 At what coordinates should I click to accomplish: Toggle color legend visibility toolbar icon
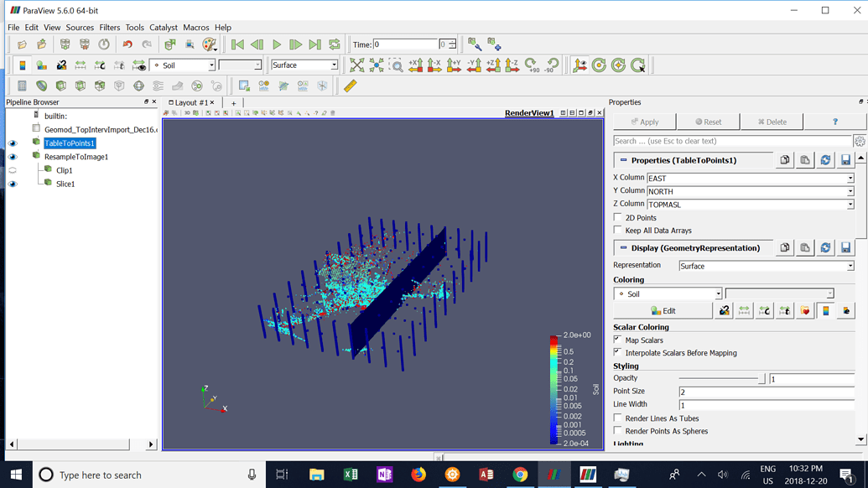[22, 65]
